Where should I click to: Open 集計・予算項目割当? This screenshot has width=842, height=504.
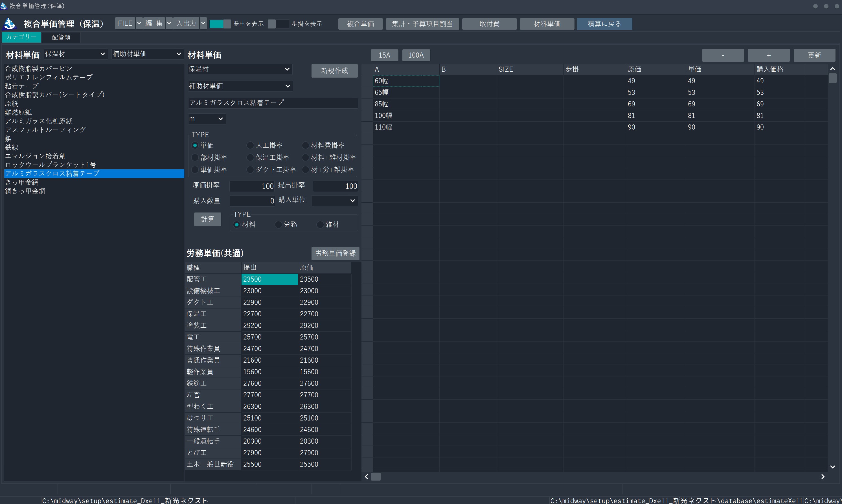pyautogui.click(x=422, y=24)
